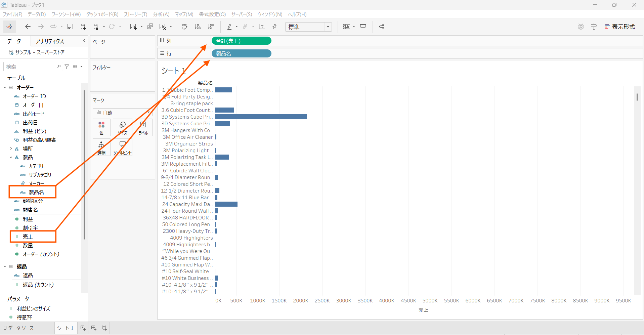This screenshot has width=644, height=335.
Task: Switch to the アナリティクス tab
Action: pos(50,41)
